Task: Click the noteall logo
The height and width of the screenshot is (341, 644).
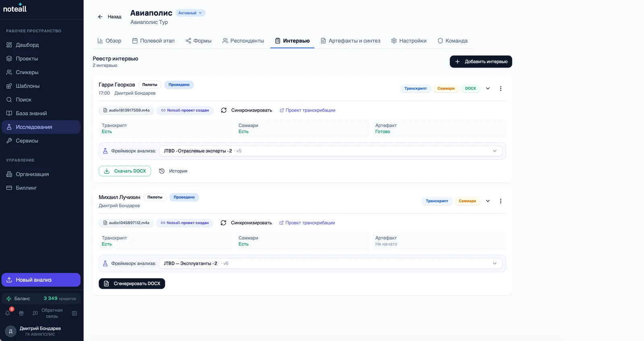Action: [15, 8]
